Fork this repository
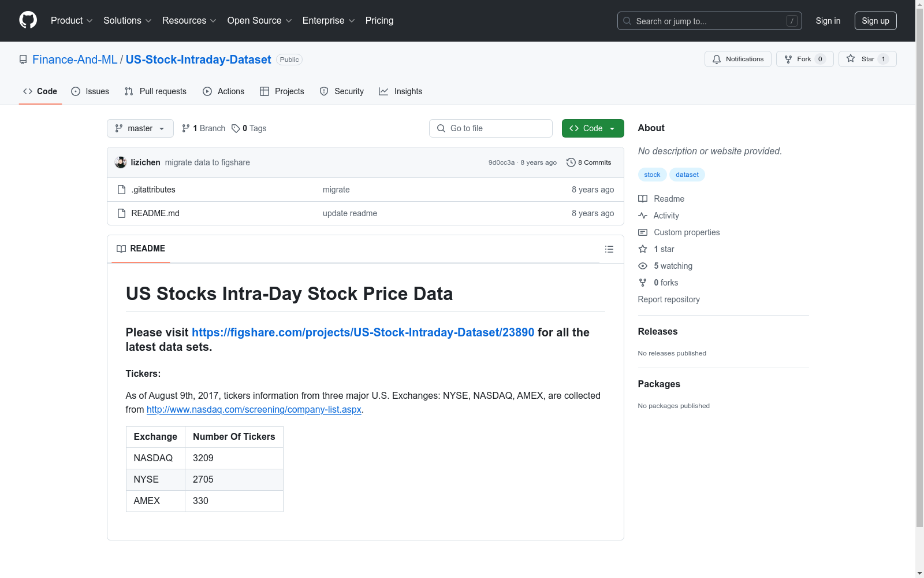 805,59
